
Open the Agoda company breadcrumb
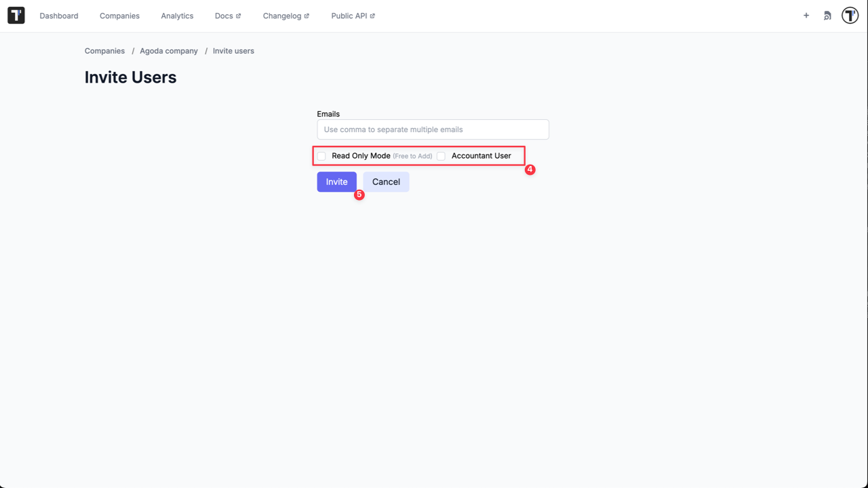pos(168,51)
